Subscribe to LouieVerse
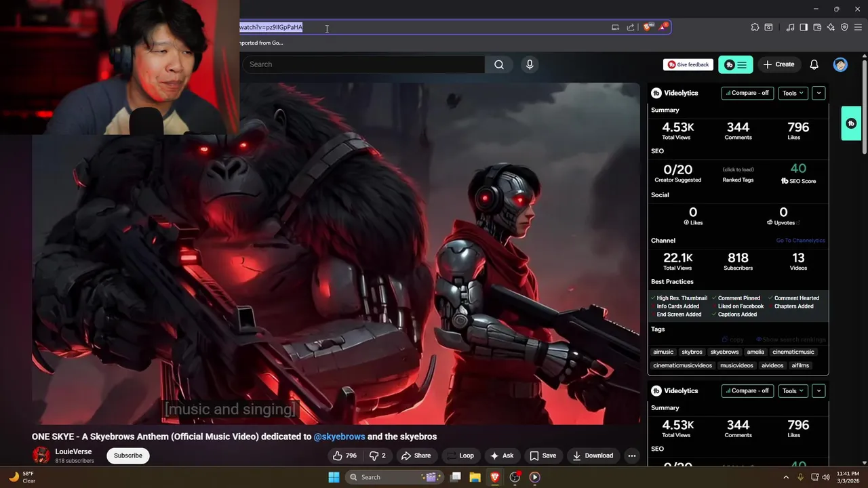The width and height of the screenshot is (868, 488). 128,455
